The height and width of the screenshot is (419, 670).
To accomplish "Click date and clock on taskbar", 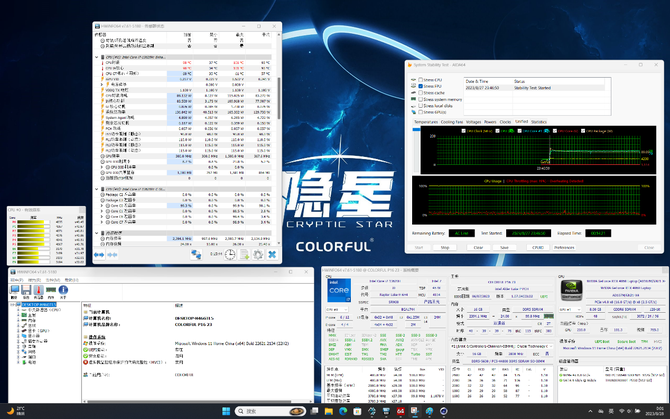I will tap(655, 411).
